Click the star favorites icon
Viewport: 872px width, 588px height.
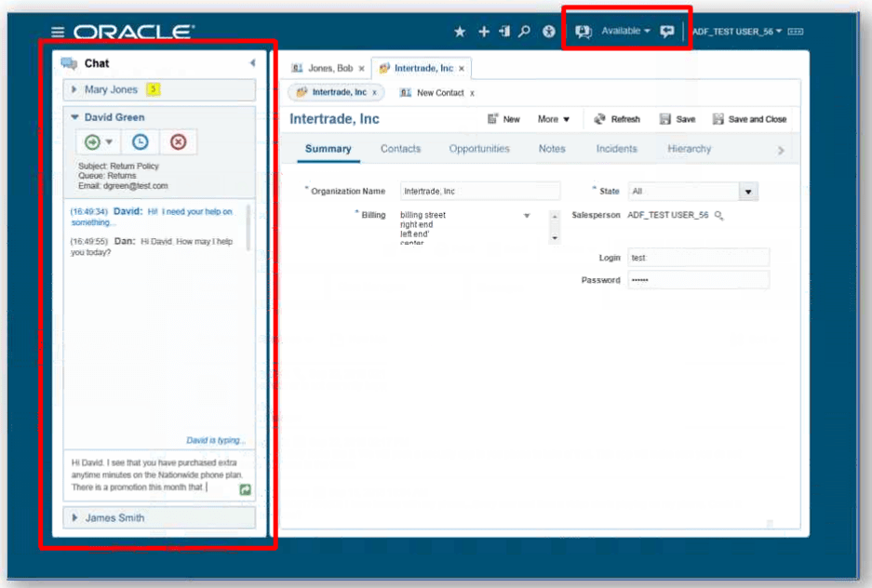pos(460,32)
